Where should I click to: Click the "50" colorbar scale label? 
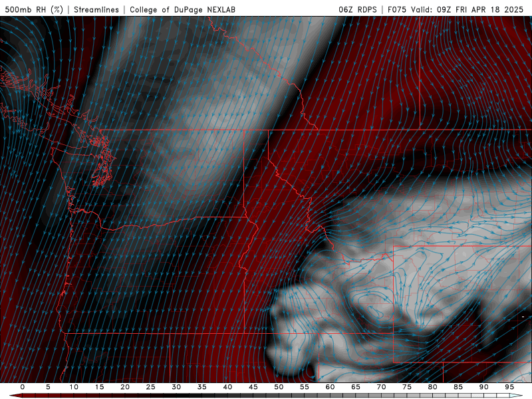pos(279,387)
